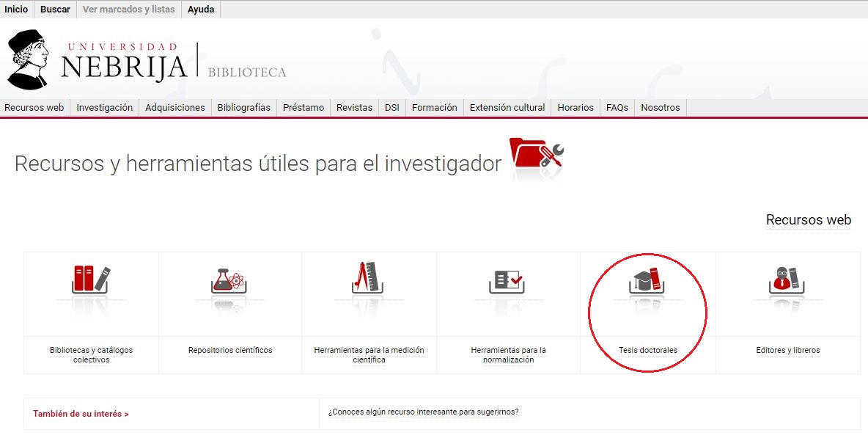Open the Tesis doctorales graduation cap icon

pyautogui.click(x=647, y=280)
